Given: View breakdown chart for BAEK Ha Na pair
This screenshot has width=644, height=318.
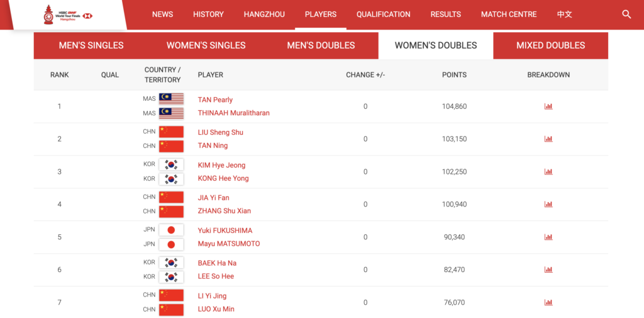Looking at the screenshot, I should pyautogui.click(x=548, y=270).
